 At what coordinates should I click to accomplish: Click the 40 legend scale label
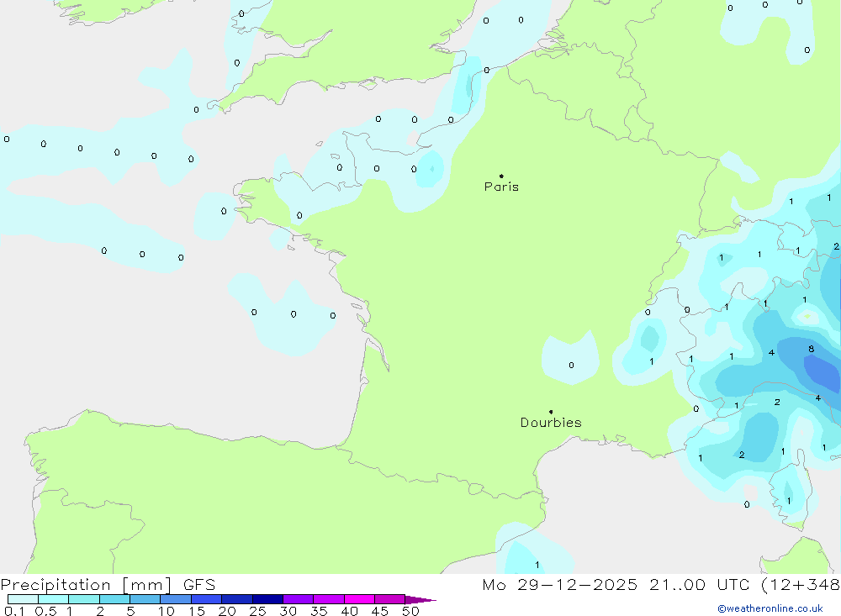pos(349,611)
